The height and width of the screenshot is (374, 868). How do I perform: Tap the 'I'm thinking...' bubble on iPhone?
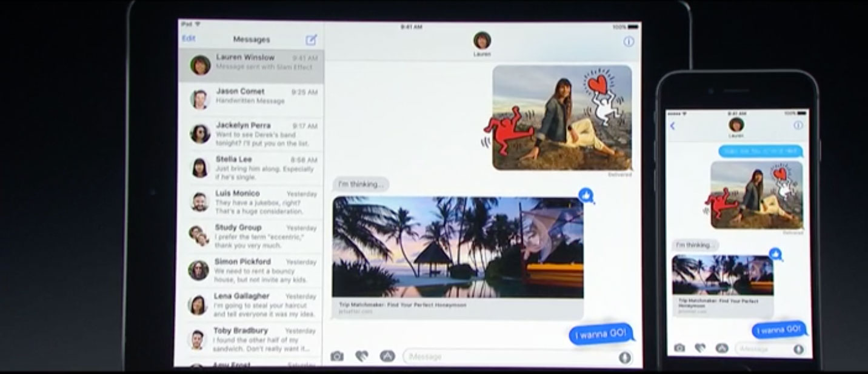(695, 245)
